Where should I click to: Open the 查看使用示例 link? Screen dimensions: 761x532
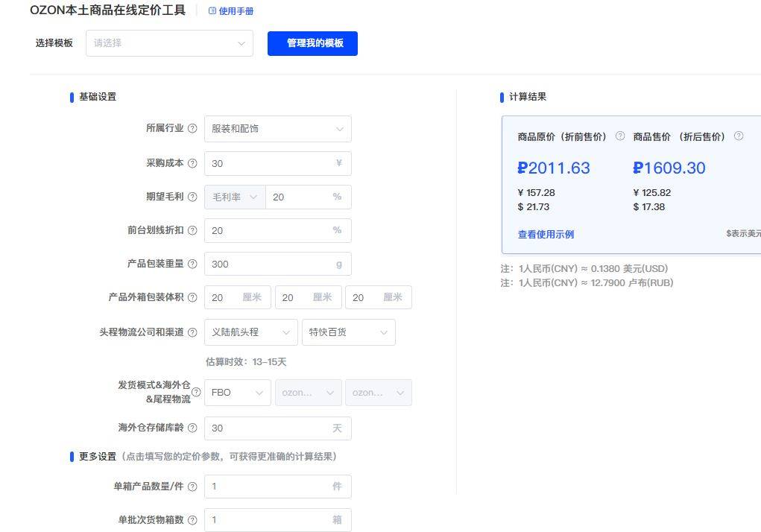[x=546, y=234]
